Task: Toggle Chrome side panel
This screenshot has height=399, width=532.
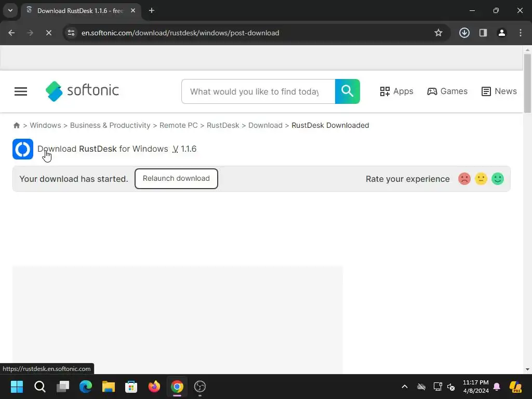Action: point(483,33)
